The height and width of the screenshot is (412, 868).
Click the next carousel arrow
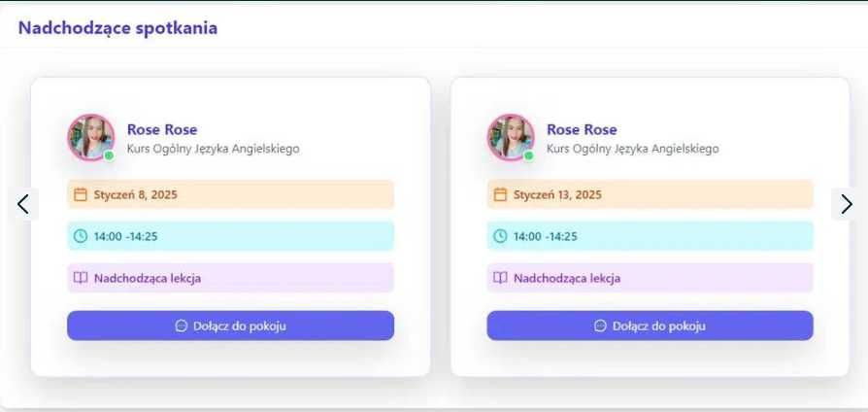coord(846,204)
